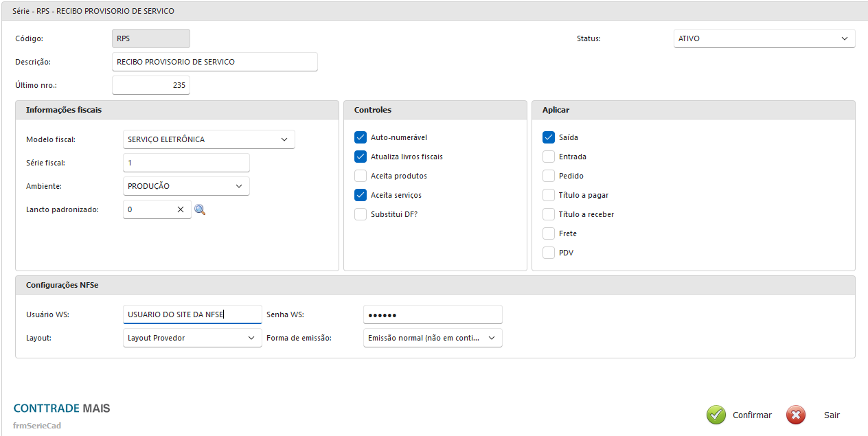Check the PDV option
The image size is (868, 436).
pyautogui.click(x=549, y=253)
